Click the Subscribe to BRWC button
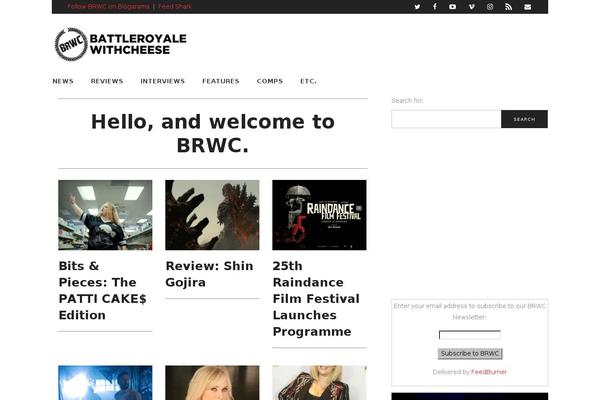 [x=470, y=353]
